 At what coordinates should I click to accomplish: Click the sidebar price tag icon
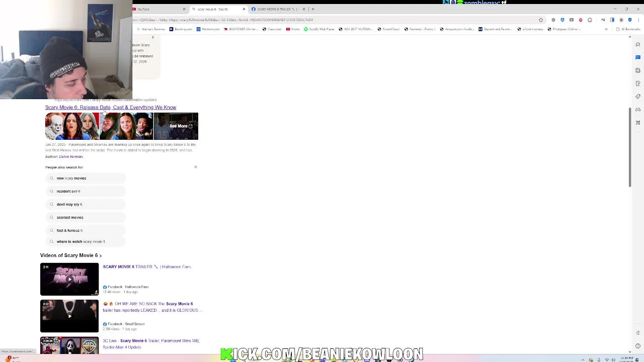click(x=638, y=97)
